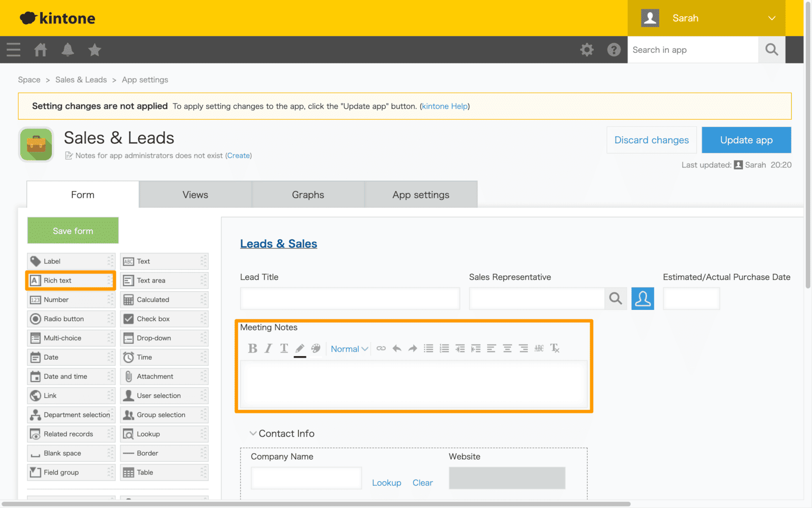This screenshot has width=812, height=508.
Task: Toggle bold in Meeting Notes toolbar
Action: pyautogui.click(x=252, y=348)
